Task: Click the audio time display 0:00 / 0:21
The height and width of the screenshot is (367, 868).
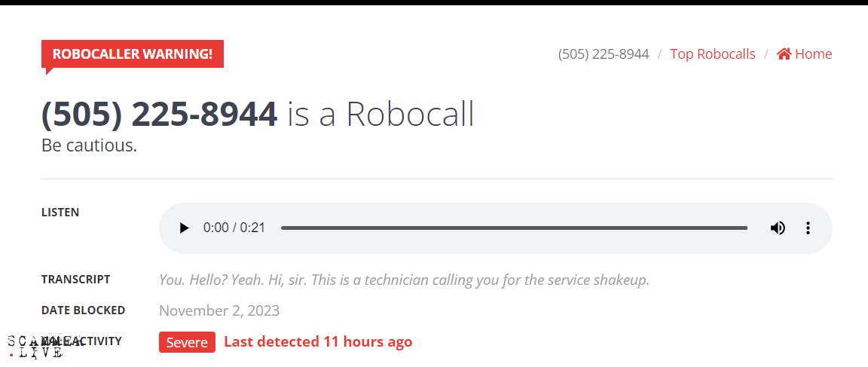Action: 234,228
